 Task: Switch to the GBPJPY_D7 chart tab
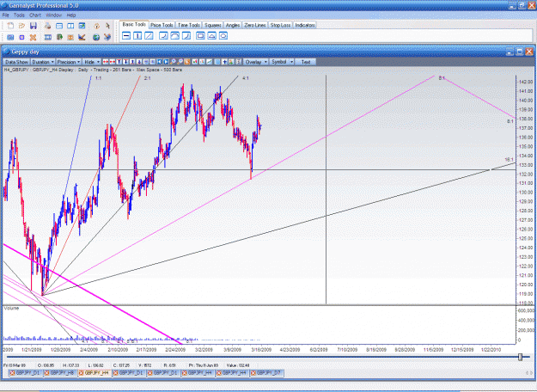[268, 373]
